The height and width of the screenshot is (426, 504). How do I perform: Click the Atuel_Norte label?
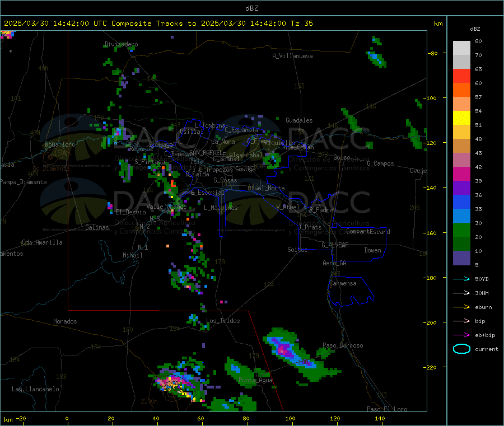tap(266, 188)
